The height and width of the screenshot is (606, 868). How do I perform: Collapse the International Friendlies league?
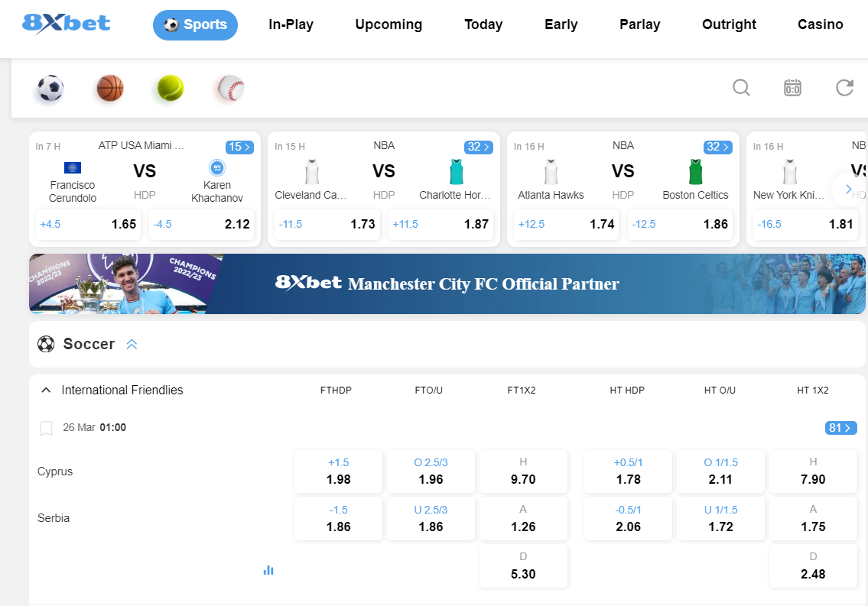click(47, 390)
